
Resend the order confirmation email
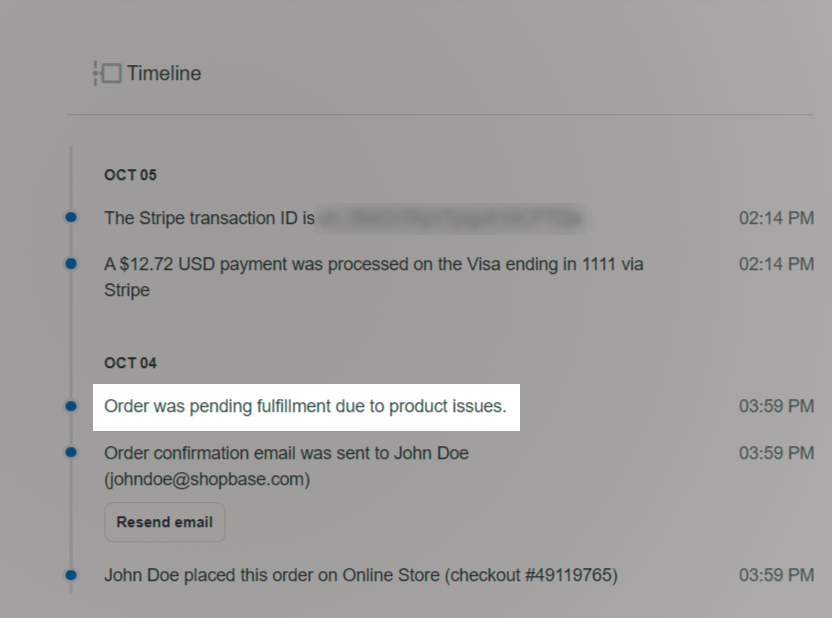pyautogui.click(x=164, y=522)
